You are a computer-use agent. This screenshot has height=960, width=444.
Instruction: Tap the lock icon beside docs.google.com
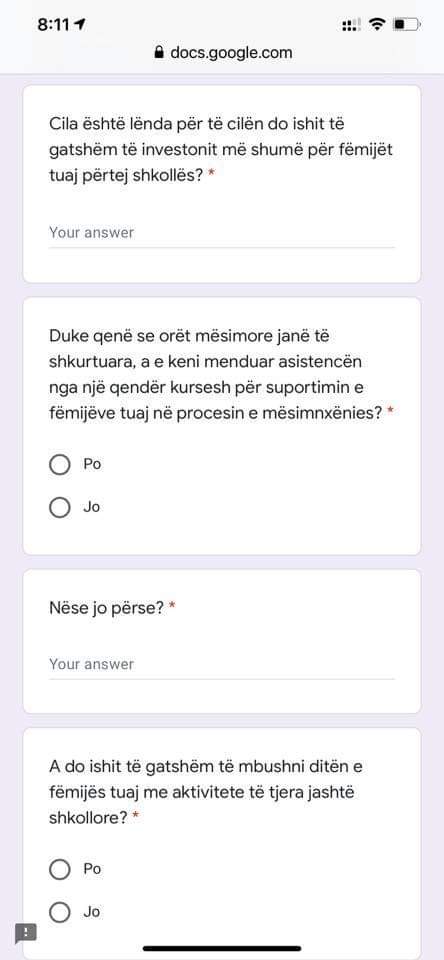click(x=160, y=53)
